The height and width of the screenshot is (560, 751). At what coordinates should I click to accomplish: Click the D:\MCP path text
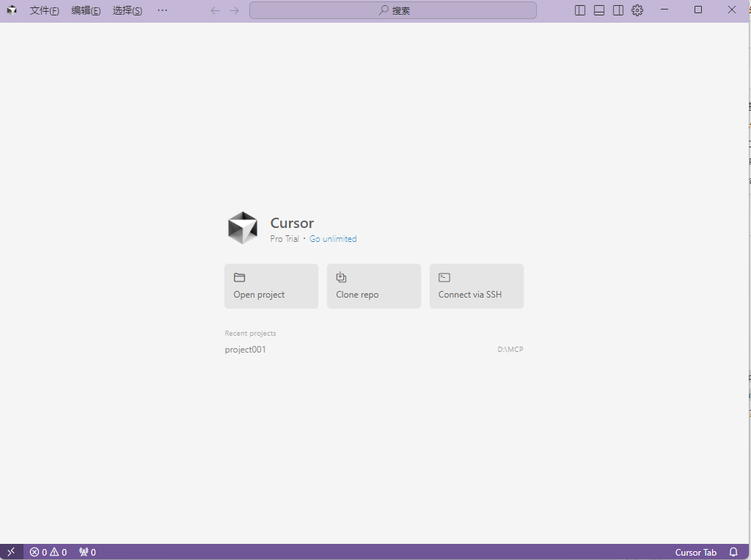coord(510,350)
